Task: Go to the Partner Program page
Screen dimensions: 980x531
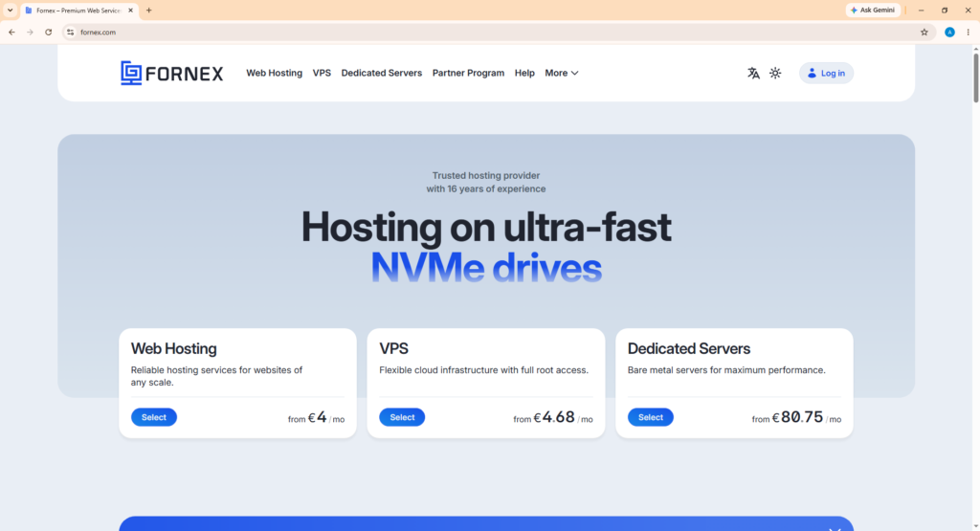Action: coord(468,73)
